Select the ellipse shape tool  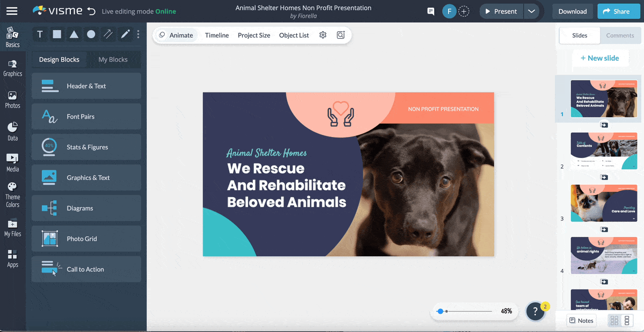click(x=91, y=34)
